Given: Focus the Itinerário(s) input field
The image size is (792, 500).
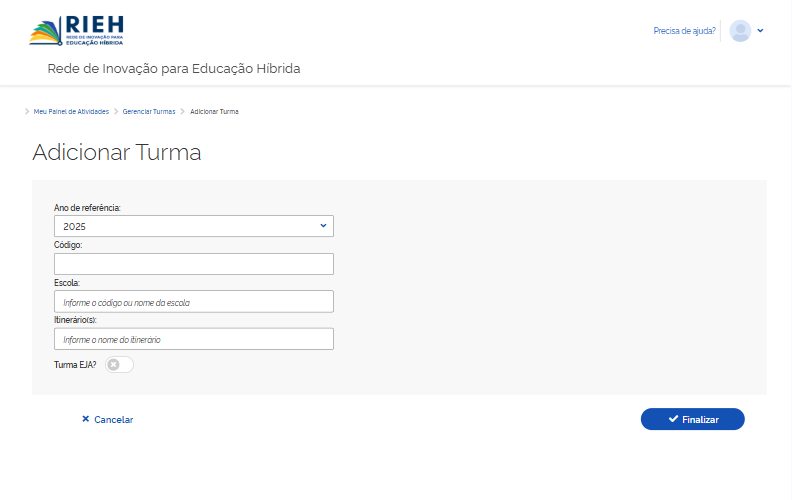Looking at the screenshot, I should pos(194,339).
